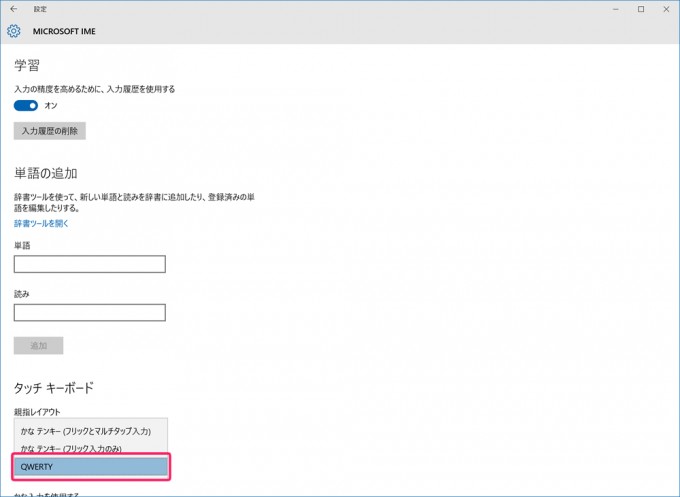
Task: Select QWERTY in the layout list
Action: tap(91, 467)
